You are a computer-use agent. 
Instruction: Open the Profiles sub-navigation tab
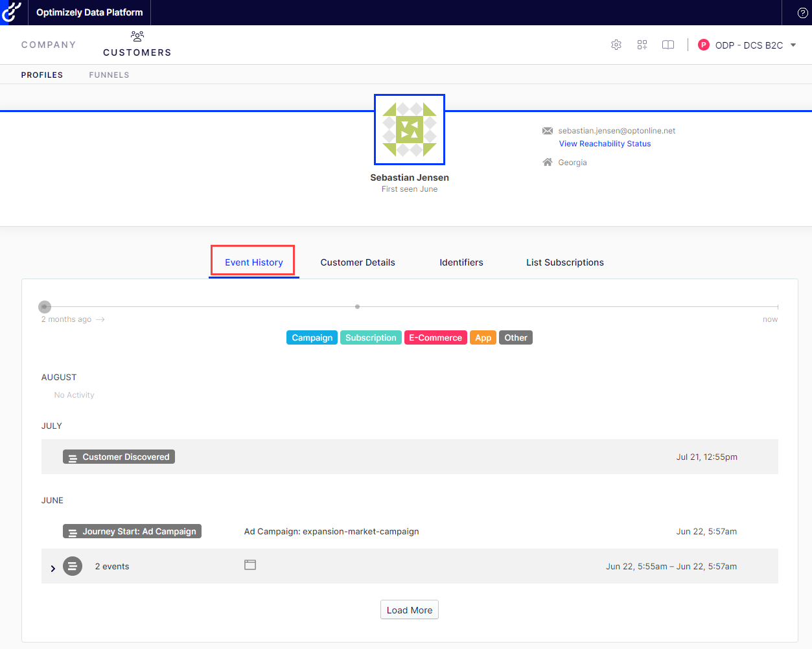click(42, 75)
